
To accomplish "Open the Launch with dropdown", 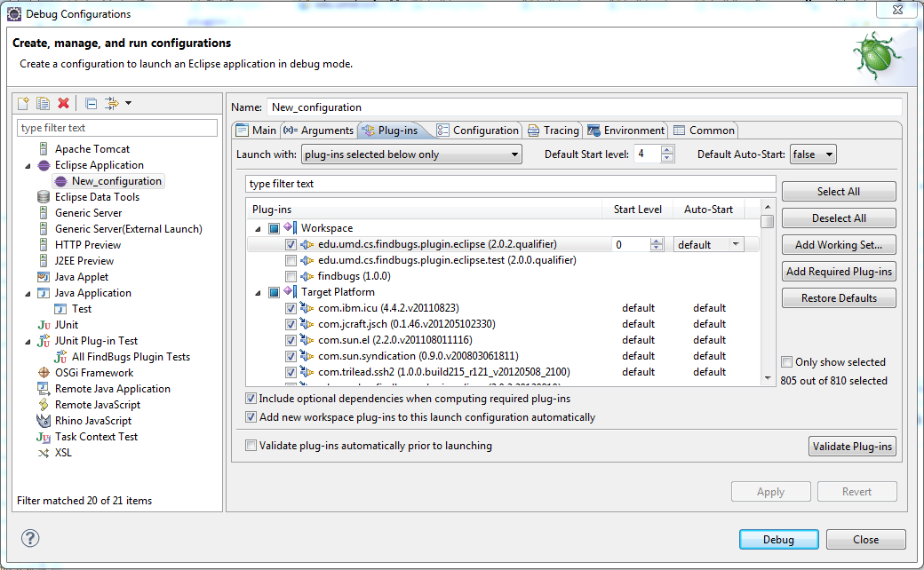I will 411,154.
